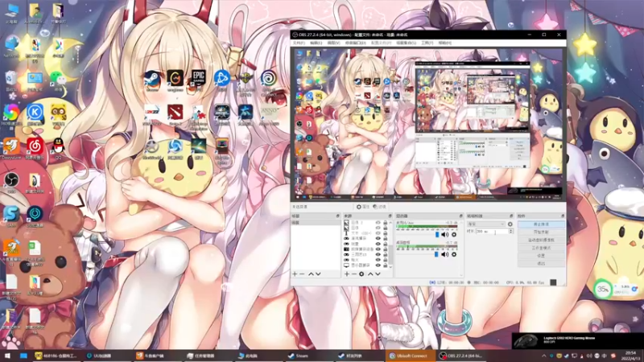This screenshot has height=362, width=644.
Task: Open the transition properties gear icon
Action: (x=510, y=224)
